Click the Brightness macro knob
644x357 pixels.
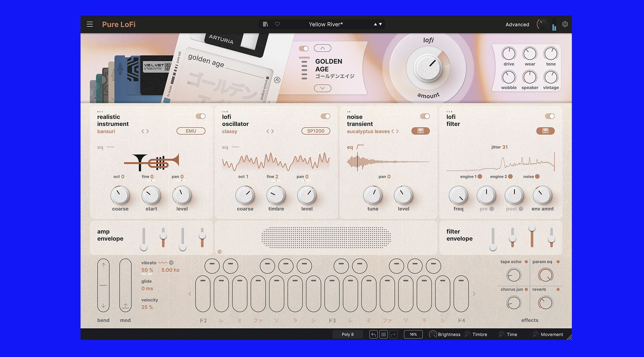[433, 334]
